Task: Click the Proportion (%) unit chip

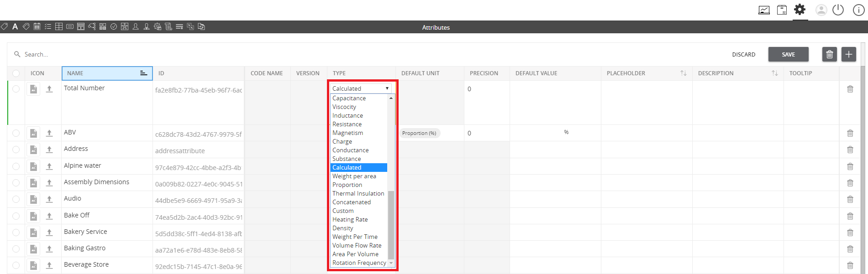Action: point(419,133)
